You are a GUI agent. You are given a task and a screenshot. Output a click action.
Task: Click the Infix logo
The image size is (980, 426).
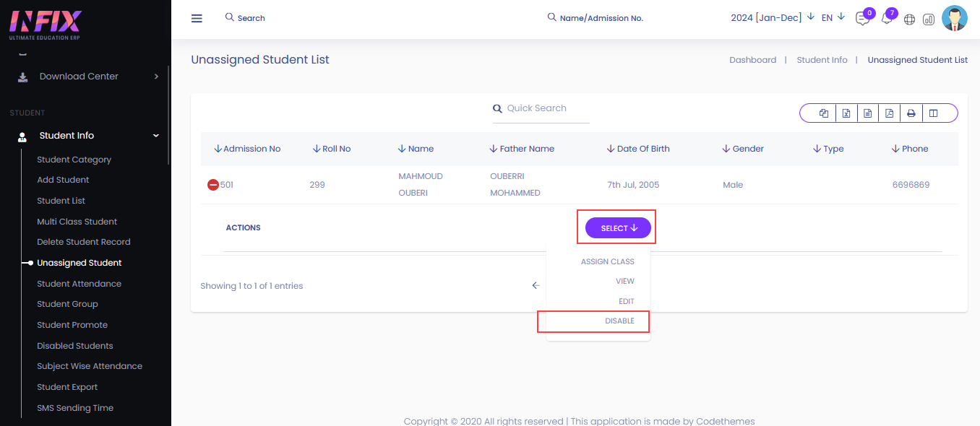45,24
